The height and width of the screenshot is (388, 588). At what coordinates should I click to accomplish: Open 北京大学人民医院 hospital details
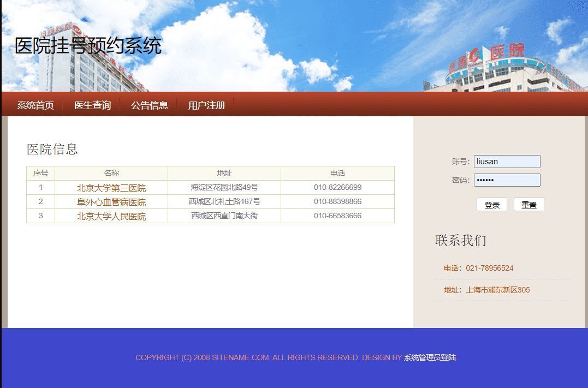coord(111,216)
